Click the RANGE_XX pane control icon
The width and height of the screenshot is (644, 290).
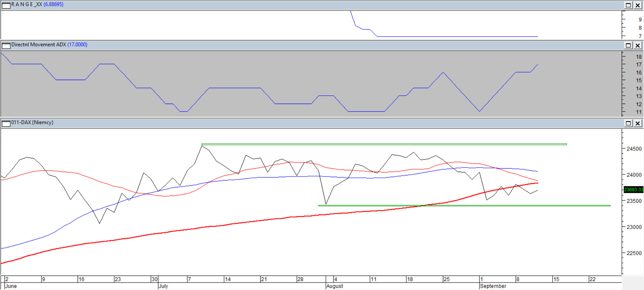point(6,5)
